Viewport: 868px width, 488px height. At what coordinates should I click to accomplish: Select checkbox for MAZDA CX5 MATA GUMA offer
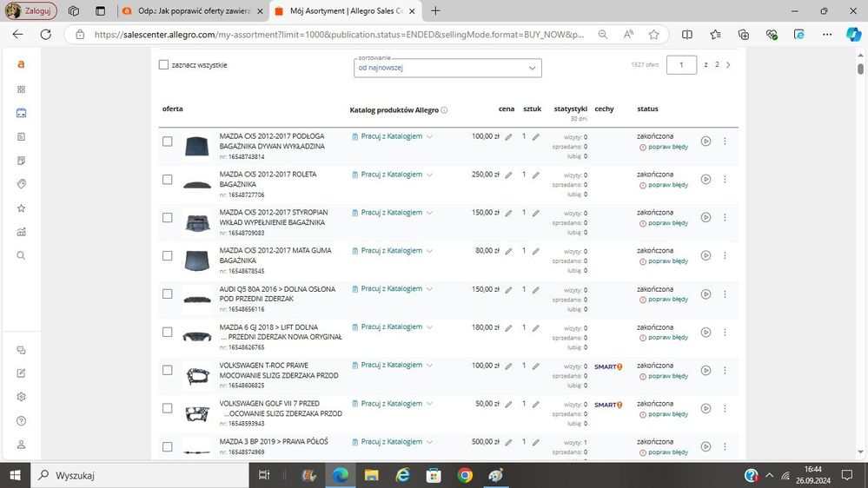(167, 255)
